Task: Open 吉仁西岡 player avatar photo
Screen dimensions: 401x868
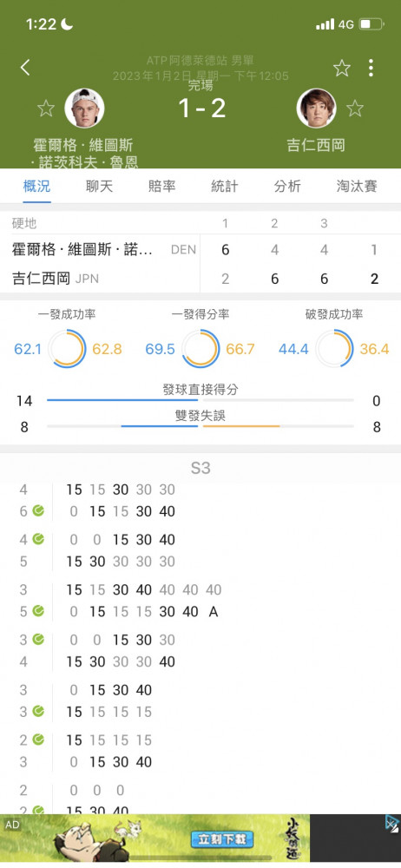Action: pos(316,108)
